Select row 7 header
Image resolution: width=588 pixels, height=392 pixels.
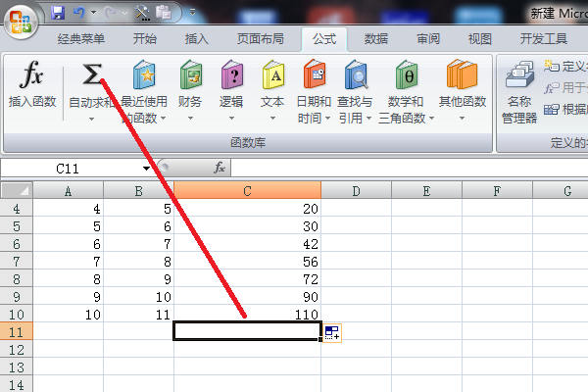17,261
